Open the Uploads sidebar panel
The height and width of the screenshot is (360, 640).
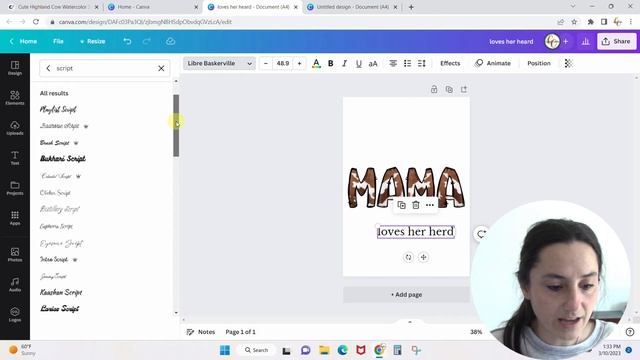[x=15, y=128]
